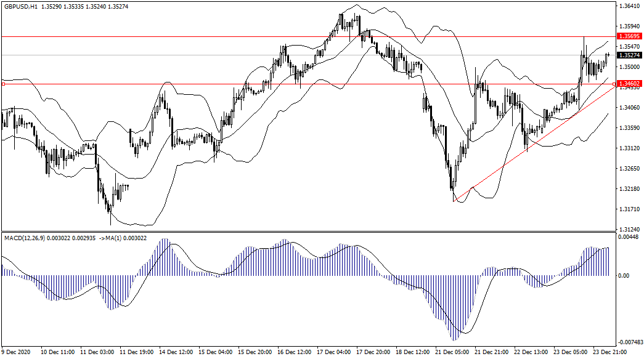Click the -0.007483 MACD scale value
The width and height of the screenshot is (644, 359).
pyautogui.click(x=629, y=342)
